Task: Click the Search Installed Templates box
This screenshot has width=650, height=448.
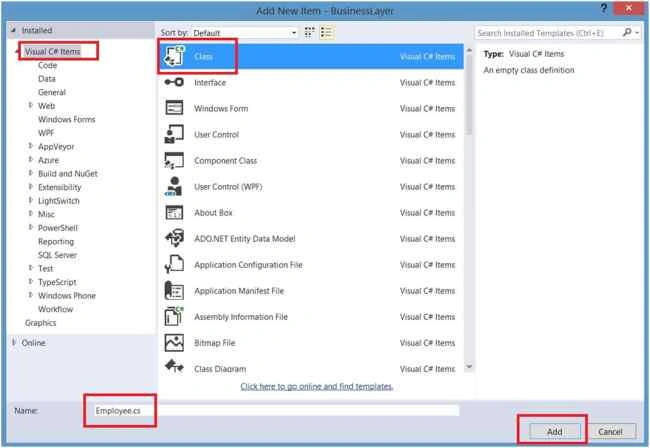Action: click(x=548, y=33)
